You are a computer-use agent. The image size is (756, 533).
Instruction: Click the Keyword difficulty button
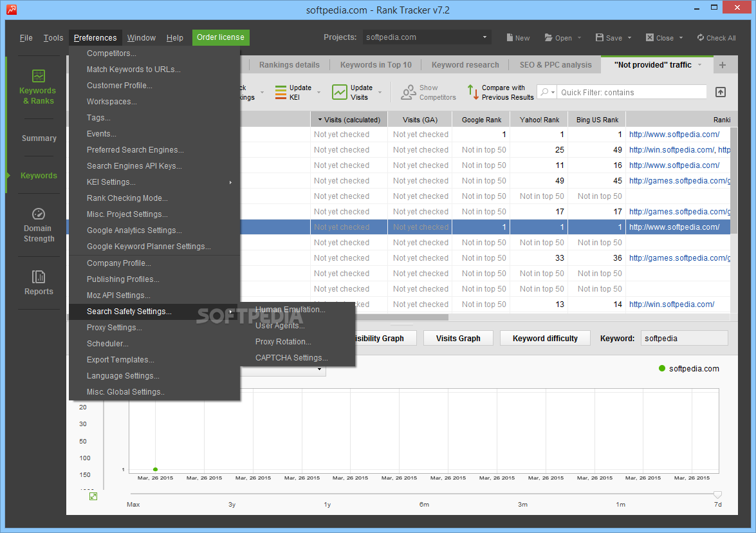pyautogui.click(x=546, y=338)
